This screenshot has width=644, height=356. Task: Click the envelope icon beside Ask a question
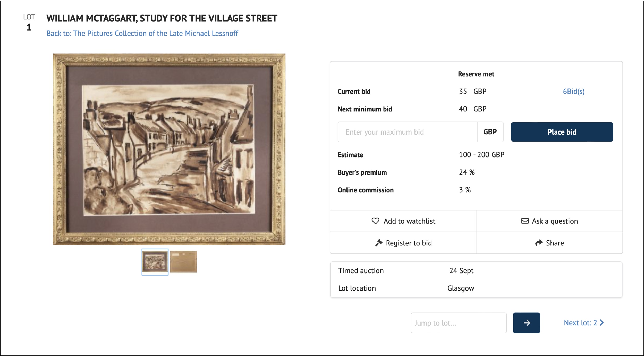click(525, 221)
